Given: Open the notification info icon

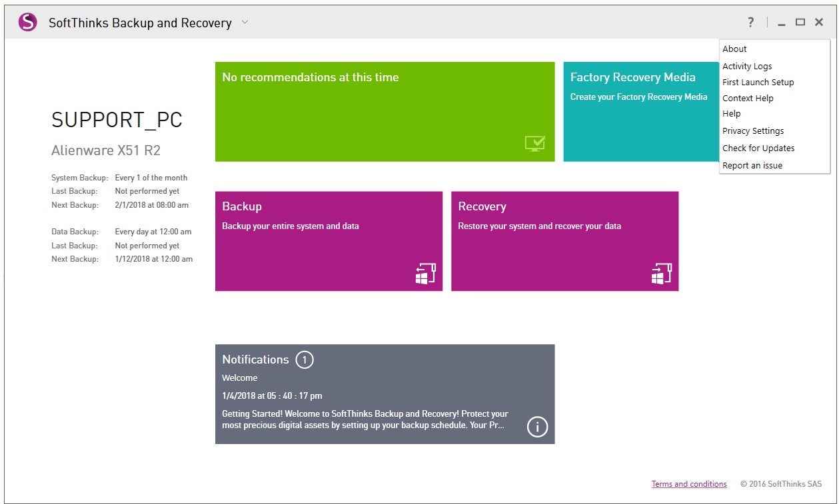Looking at the screenshot, I should tap(537, 427).
